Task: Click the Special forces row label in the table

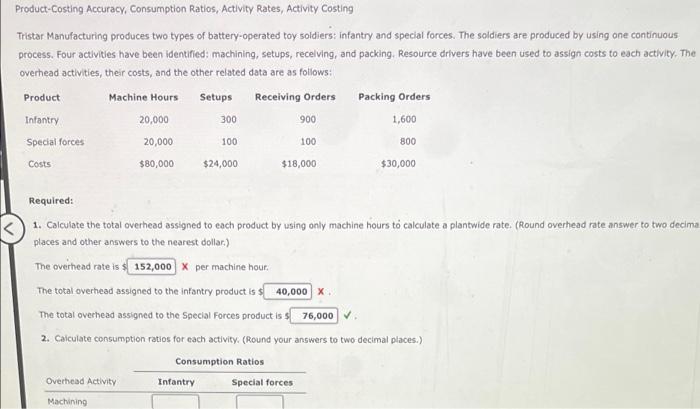Action: click(55, 142)
